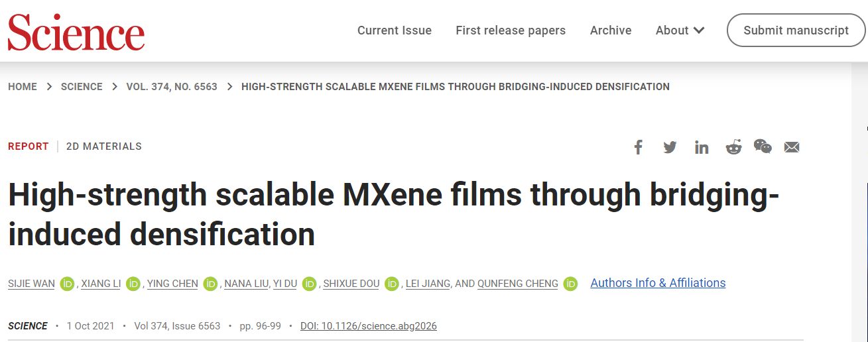Share the article on Facebook

click(x=638, y=147)
